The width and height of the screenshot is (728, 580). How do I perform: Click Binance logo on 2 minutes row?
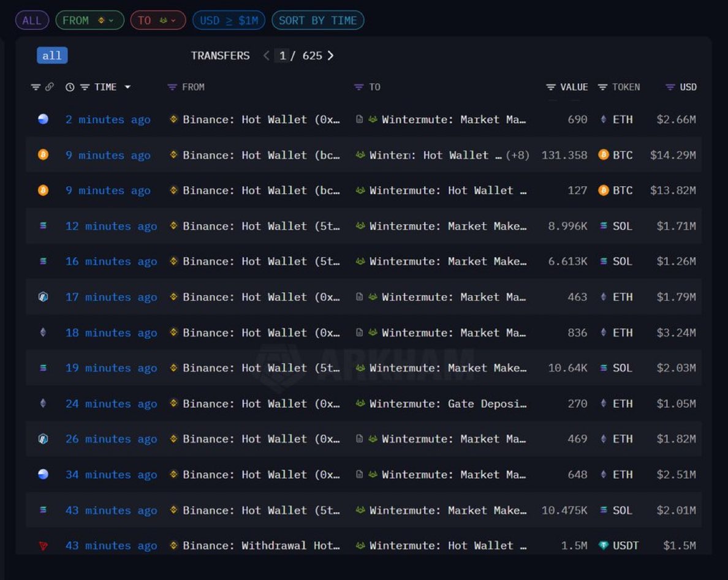click(x=173, y=119)
